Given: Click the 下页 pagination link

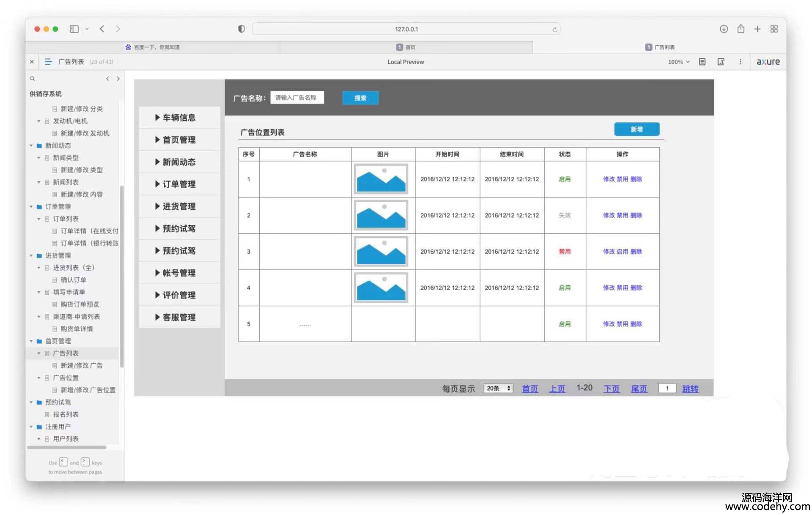Looking at the screenshot, I should 612,389.
